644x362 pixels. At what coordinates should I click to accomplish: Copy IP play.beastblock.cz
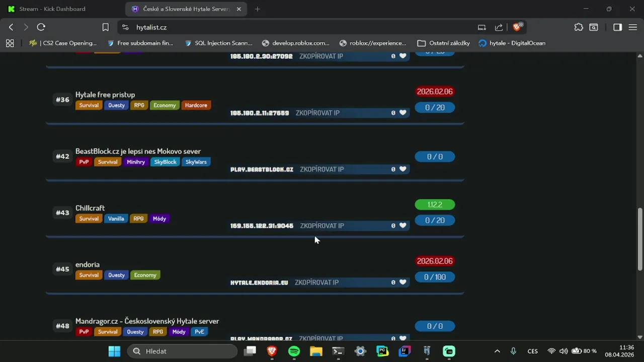click(x=321, y=169)
